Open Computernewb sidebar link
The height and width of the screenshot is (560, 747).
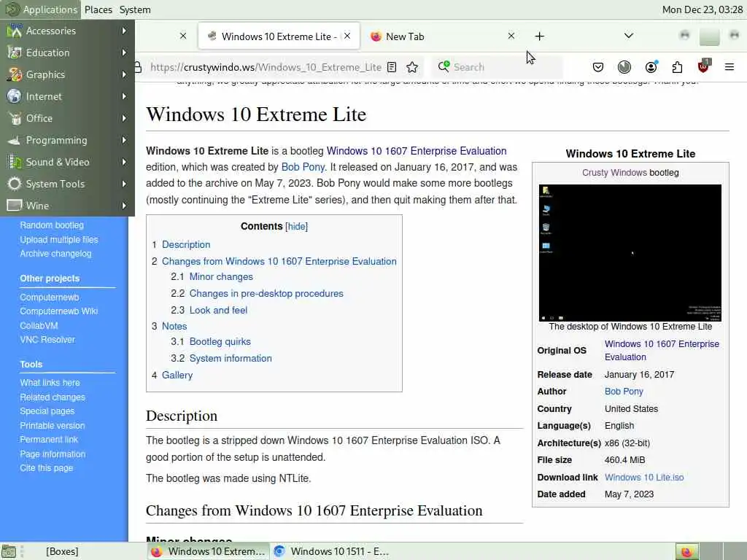click(50, 297)
